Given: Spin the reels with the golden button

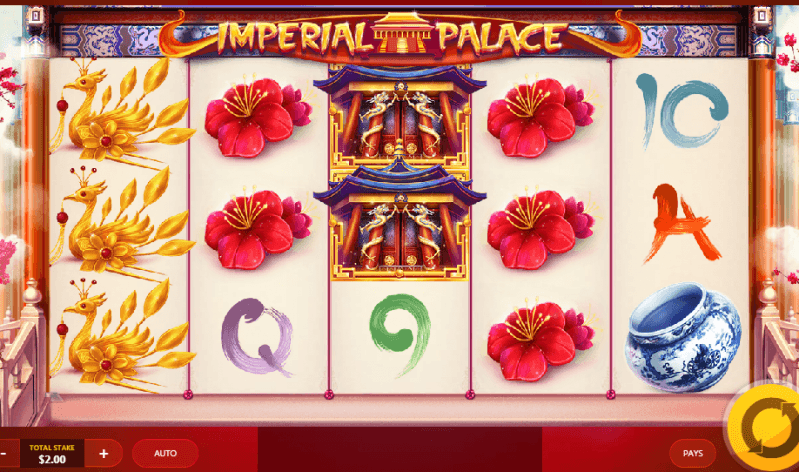Looking at the screenshot, I should coord(764,427).
